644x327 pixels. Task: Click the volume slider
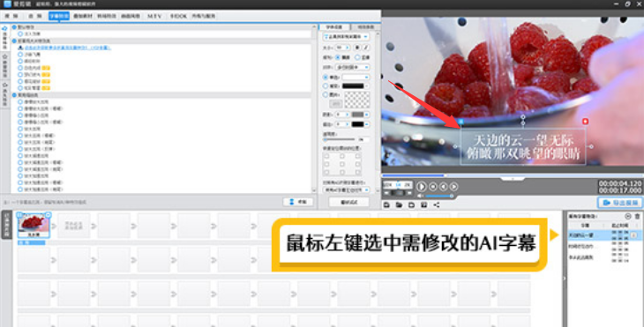438,197
